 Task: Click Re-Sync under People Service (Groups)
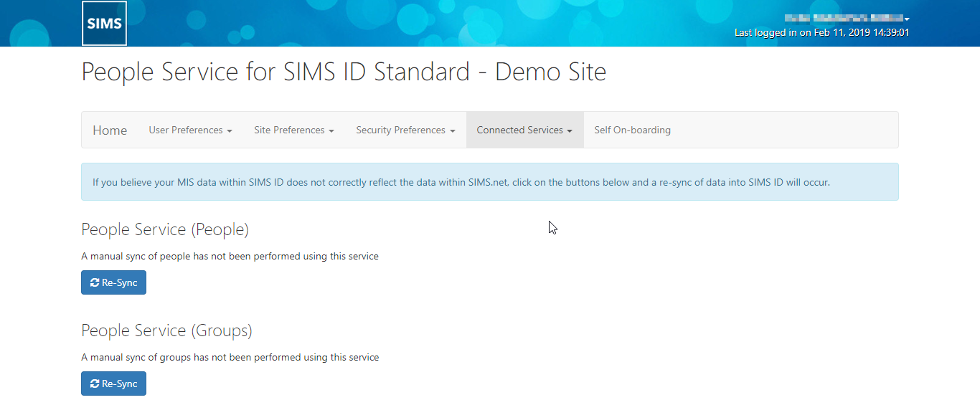113,383
